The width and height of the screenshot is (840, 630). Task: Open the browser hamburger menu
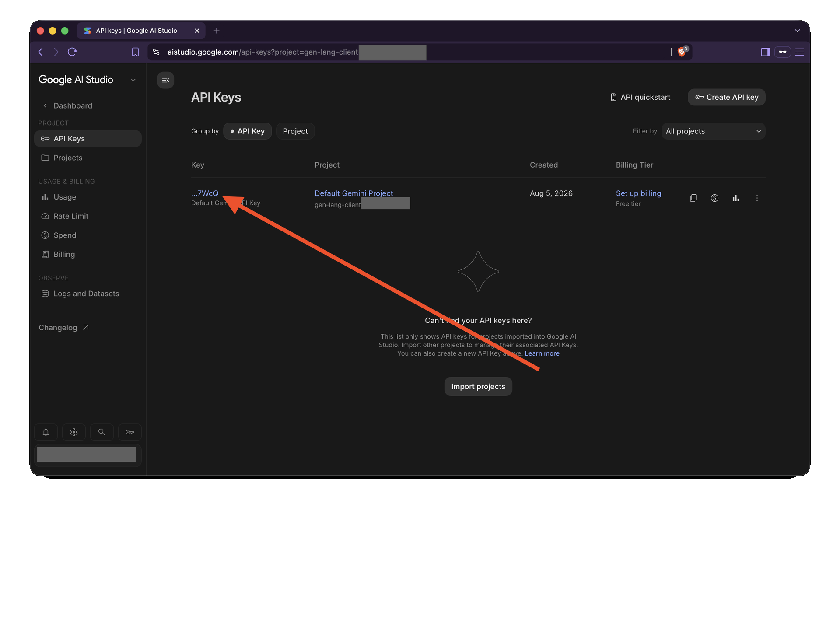(800, 52)
